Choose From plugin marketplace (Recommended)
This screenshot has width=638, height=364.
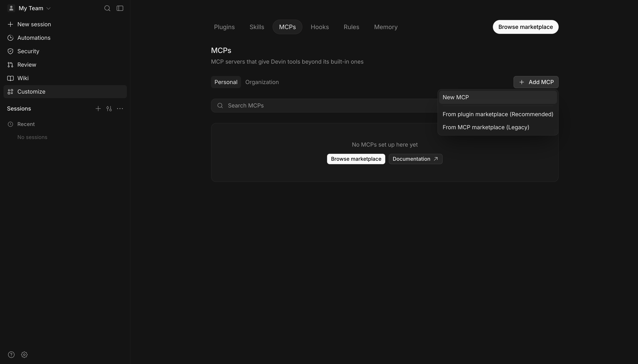click(498, 114)
